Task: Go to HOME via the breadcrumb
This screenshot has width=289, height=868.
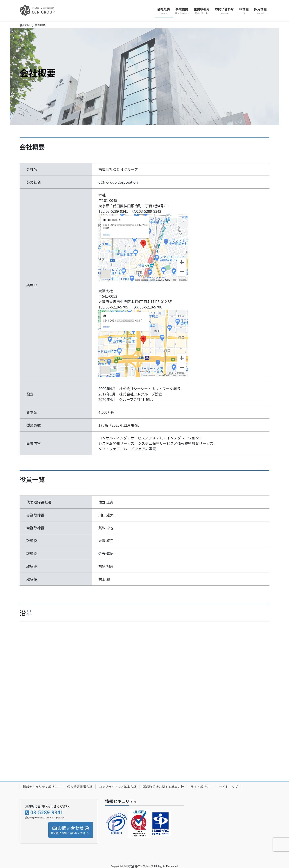Action: (25, 25)
